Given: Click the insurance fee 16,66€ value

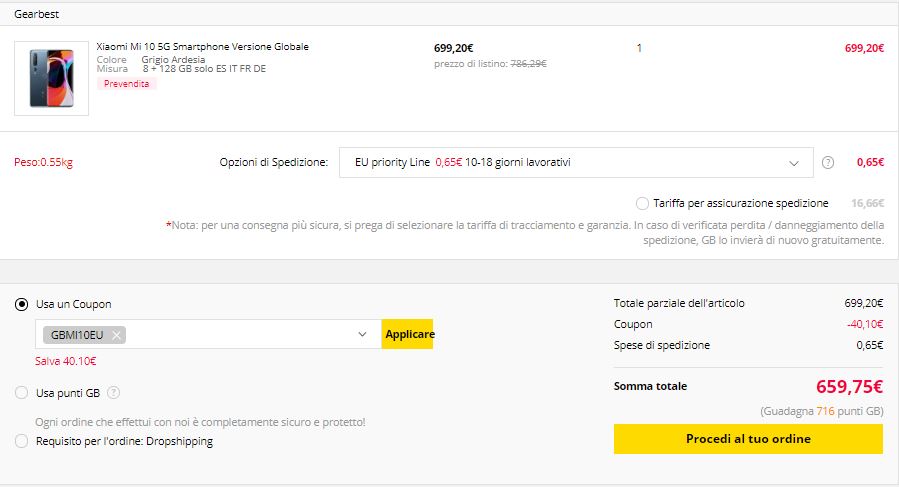Looking at the screenshot, I should [x=867, y=203].
